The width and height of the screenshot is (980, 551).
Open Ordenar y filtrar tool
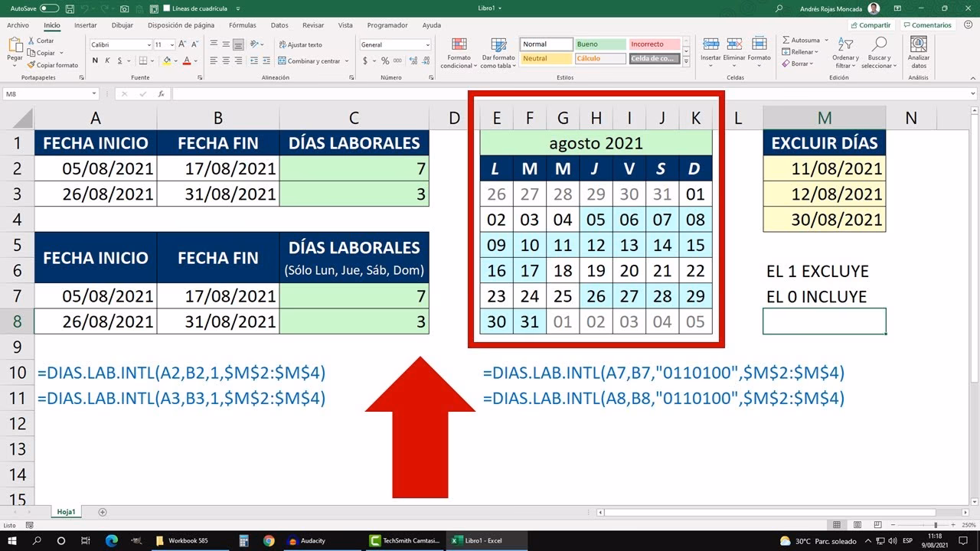point(844,52)
